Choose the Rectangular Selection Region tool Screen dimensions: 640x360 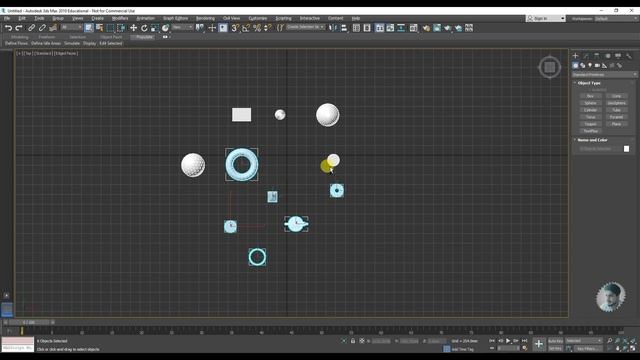(x=110, y=28)
